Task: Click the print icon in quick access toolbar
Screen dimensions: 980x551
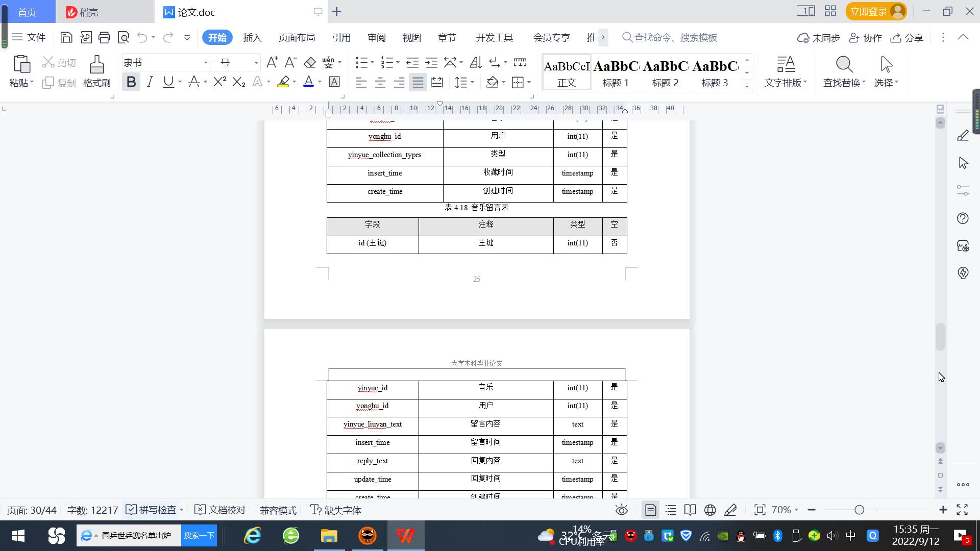Action: (x=104, y=37)
